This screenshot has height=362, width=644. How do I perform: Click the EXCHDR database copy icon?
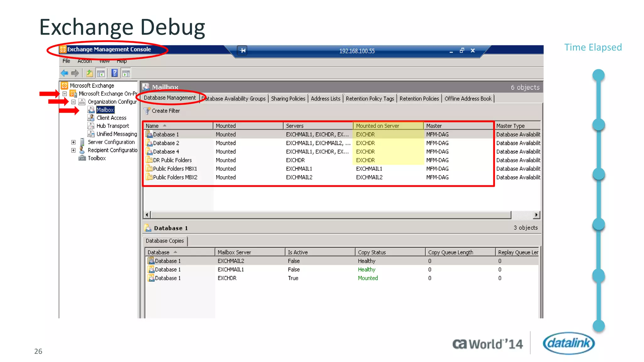[x=151, y=278]
